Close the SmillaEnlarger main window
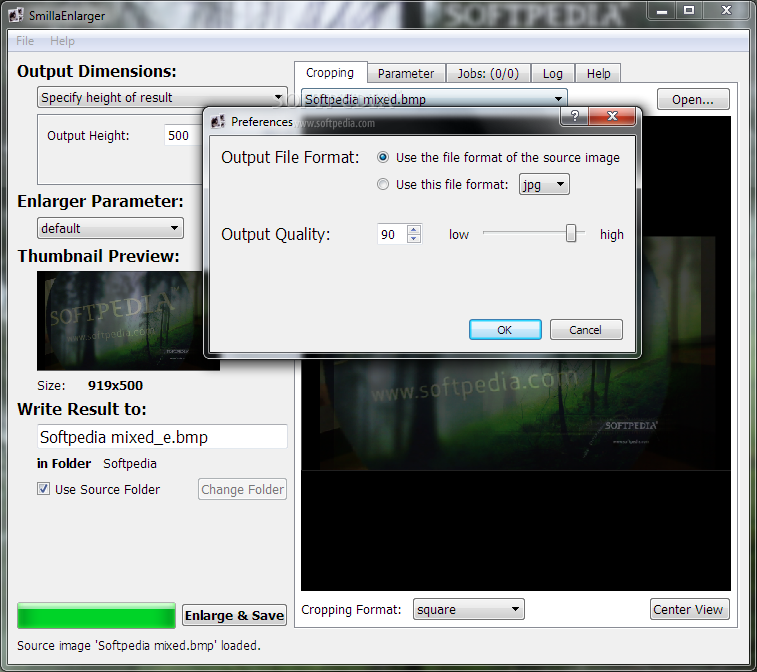The height and width of the screenshot is (672, 757). 726,11
